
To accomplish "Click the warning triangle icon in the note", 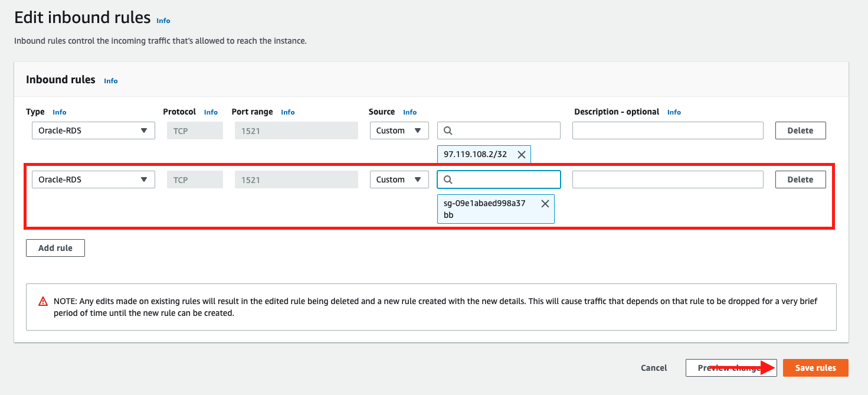I will [x=43, y=301].
